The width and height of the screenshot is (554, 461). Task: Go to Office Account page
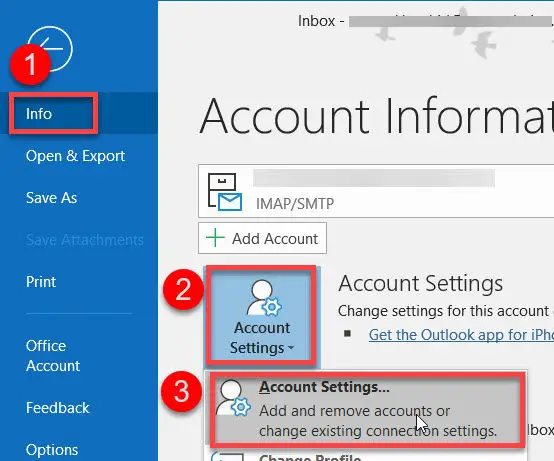[x=53, y=356]
